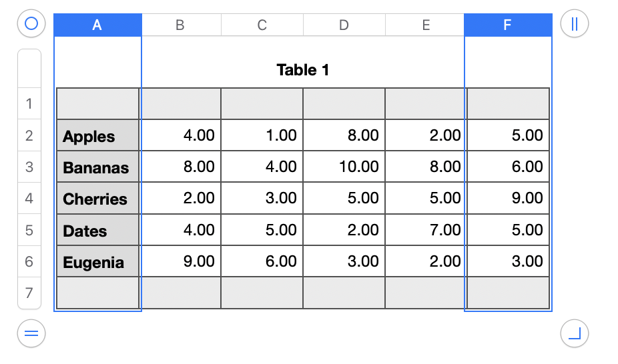This screenshot has height=364, width=618.
Task: Click Cherries value 9.00 cell
Action: click(x=509, y=199)
